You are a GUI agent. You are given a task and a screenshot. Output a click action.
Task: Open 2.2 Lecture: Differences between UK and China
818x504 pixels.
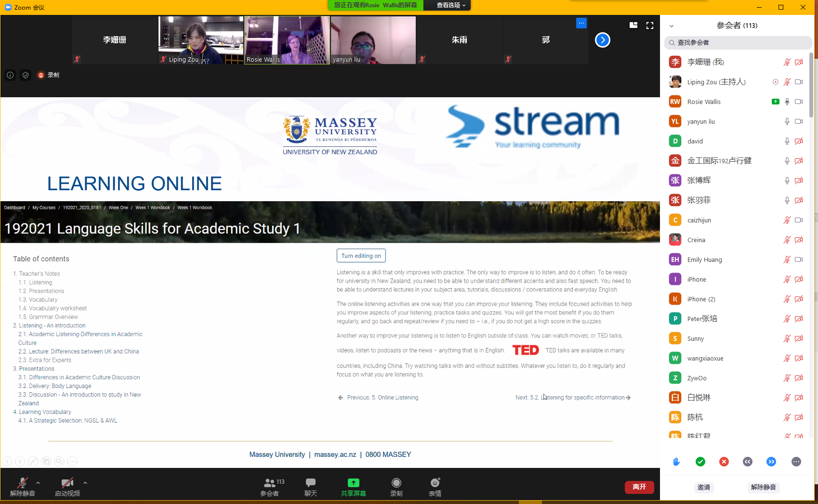[79, 351]
